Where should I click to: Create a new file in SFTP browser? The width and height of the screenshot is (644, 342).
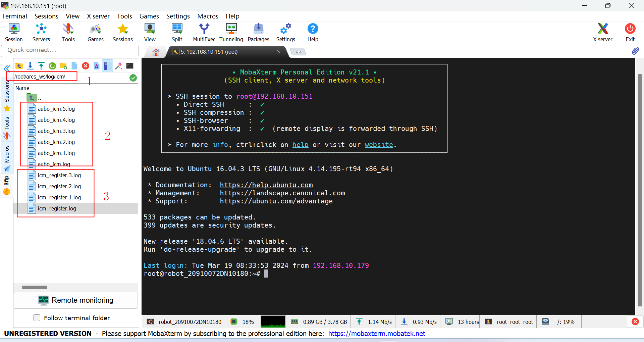click(x=74, y=66)
